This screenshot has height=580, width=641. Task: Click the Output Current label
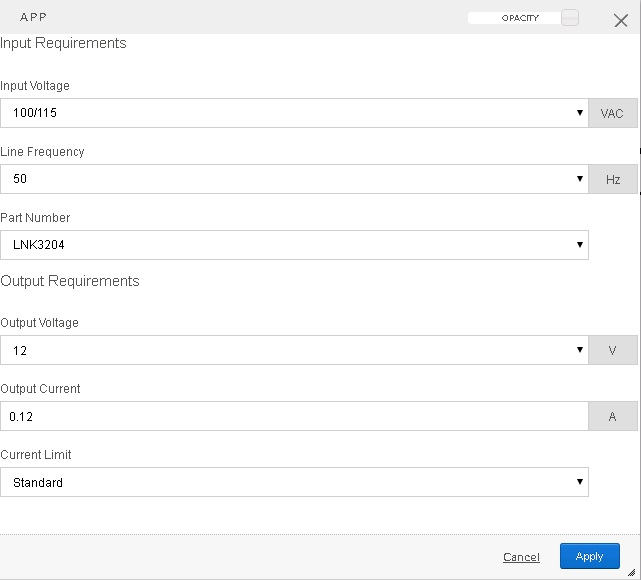point(40,389)
